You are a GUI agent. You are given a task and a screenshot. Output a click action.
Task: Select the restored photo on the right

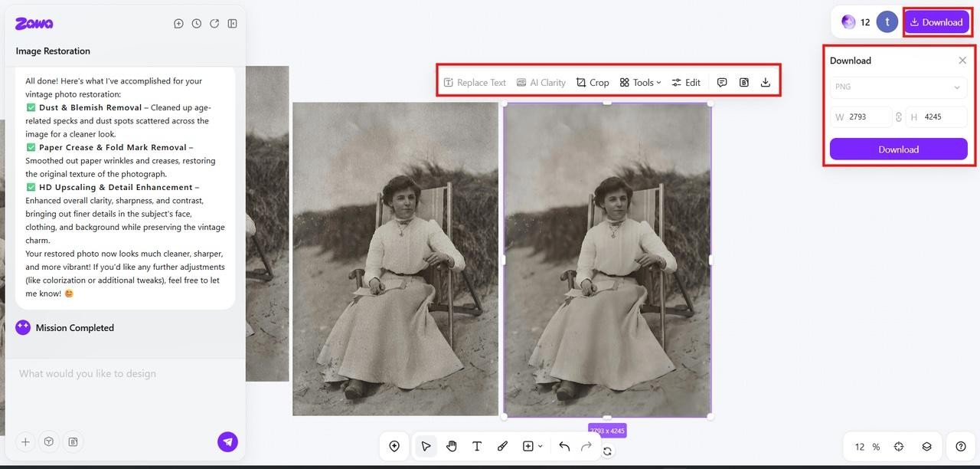click(607, 261)
